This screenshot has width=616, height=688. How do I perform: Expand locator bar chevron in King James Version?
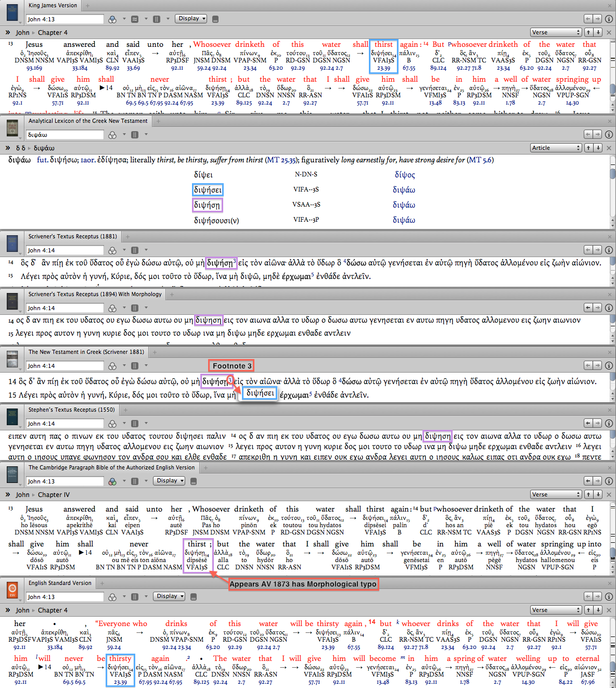[8, 32]
